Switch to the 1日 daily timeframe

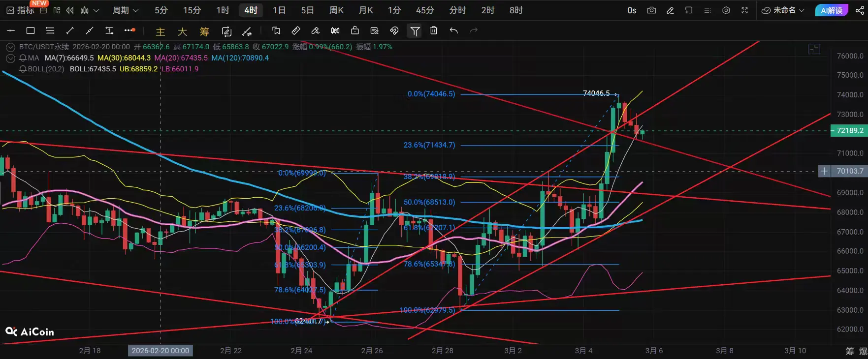point(279,10)
